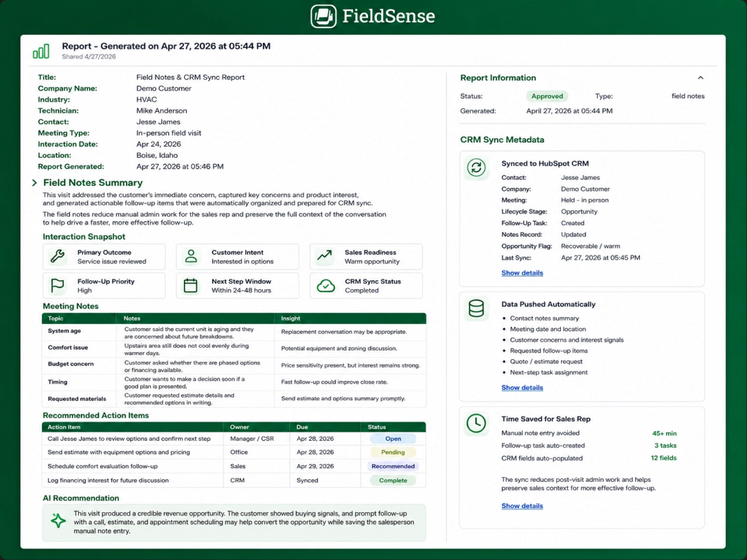This screenshot has width=747, height=560.
Task: Click 'Quote / estimate request' bullet item
Action: pos(546,361)
